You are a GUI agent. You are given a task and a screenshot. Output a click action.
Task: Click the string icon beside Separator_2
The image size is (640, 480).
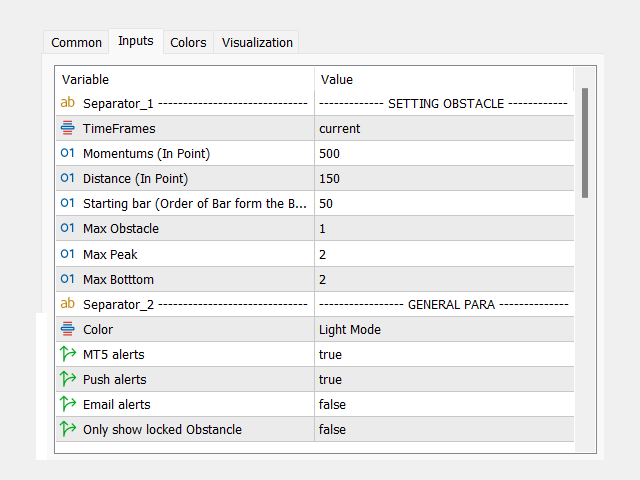[68, 303]
